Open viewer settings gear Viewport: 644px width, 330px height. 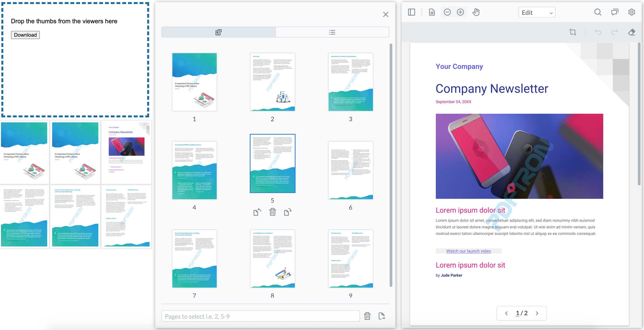pyautogui.click(x=631, y=12)
